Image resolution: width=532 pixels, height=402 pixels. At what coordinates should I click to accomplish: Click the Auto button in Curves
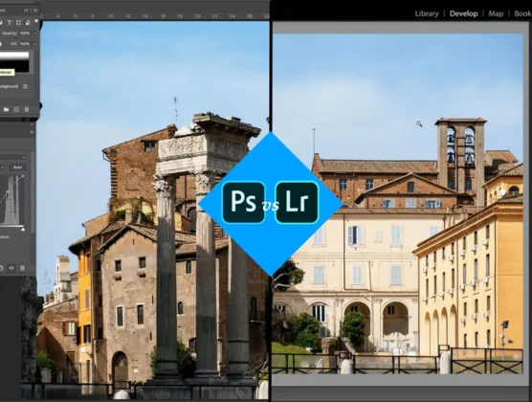17,167
